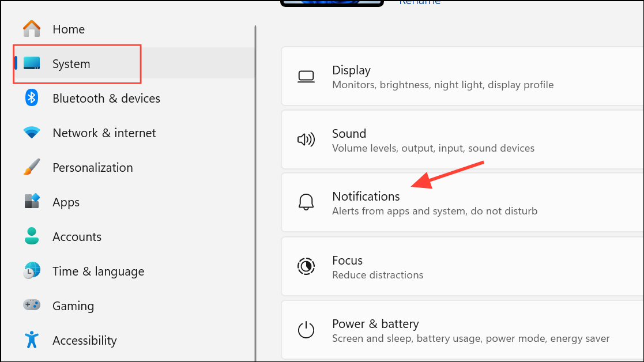
Task: Click the Notifications bell icon
Action: (x=306, y=203)
